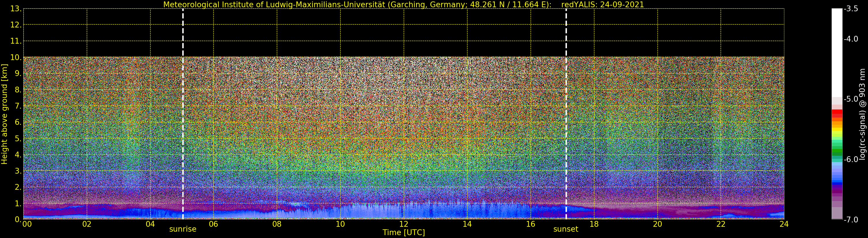Select the "Time [UTC]" axis title
Image resolution: width=868 pixels, height=238 pixels.
pos(404,233)
